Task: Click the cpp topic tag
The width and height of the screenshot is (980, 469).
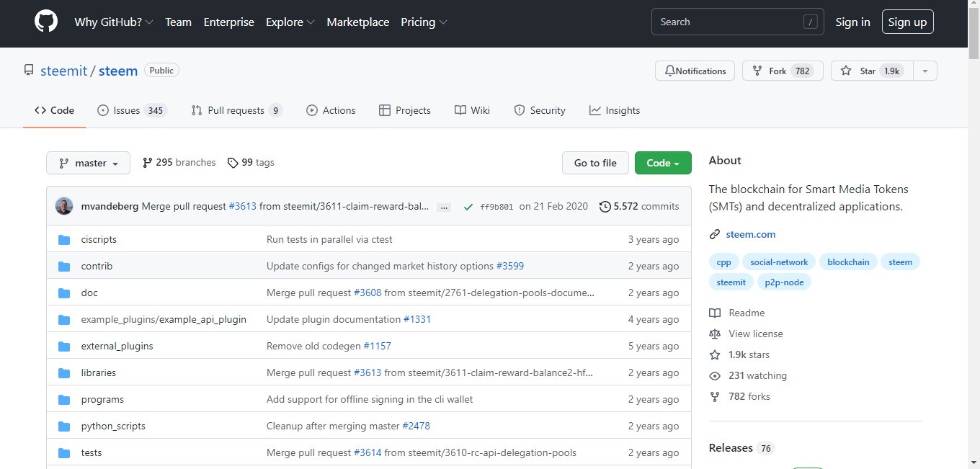Action: click(x=723, y=262)
